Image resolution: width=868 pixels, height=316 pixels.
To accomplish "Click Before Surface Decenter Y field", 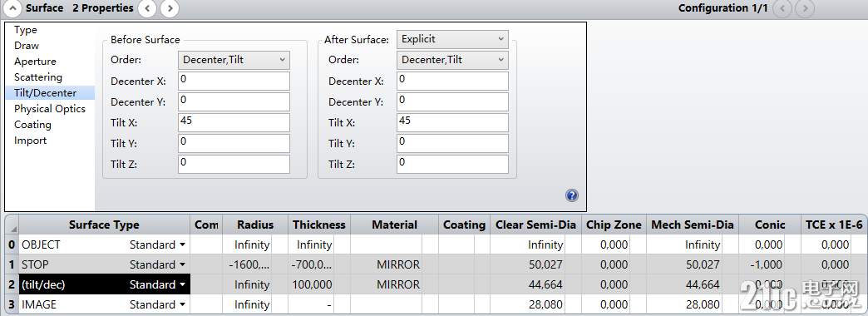I will [x=234, y=101].
